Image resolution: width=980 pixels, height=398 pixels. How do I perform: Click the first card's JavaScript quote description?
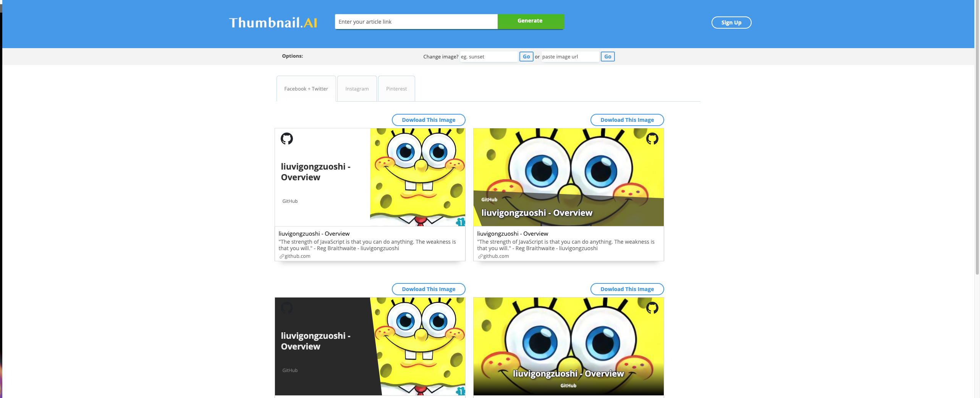(367, 245)
